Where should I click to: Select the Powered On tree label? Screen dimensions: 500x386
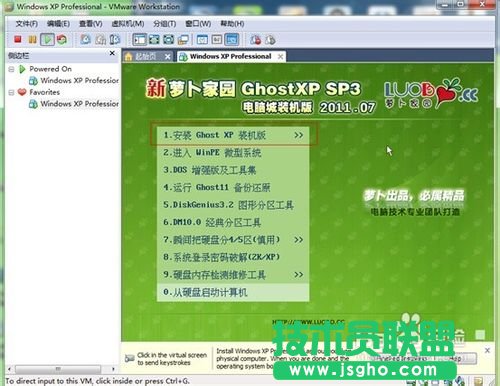tap(50, 69)
